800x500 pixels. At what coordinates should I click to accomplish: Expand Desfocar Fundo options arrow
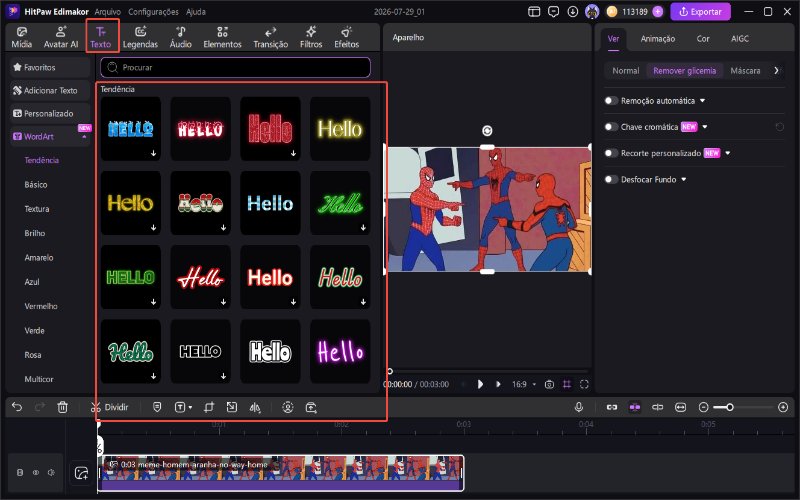point(684,179)
